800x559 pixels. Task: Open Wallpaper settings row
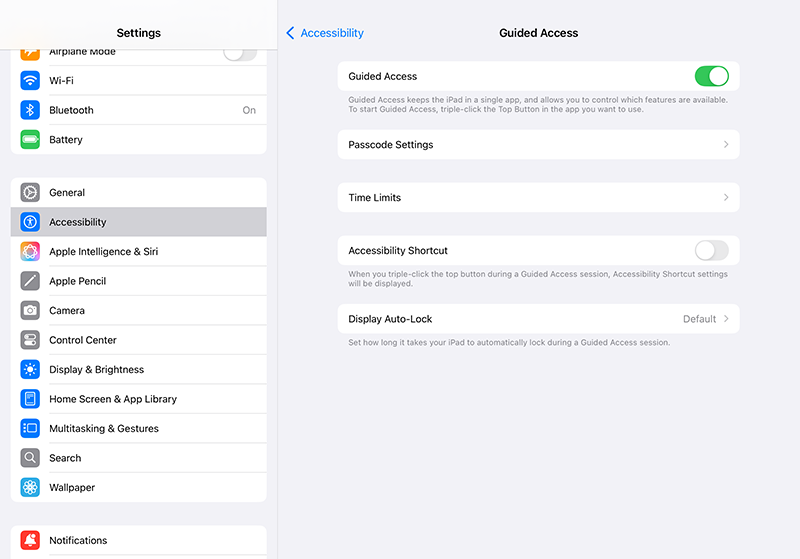pos(72,488)
